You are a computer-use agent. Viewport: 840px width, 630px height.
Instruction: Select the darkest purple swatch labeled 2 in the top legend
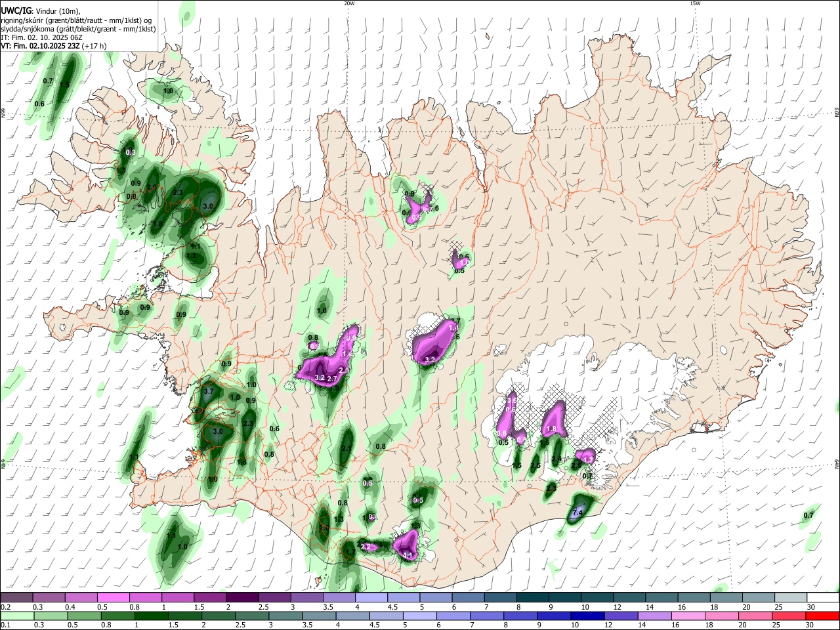pyautogui.click(x=242, y=597)
